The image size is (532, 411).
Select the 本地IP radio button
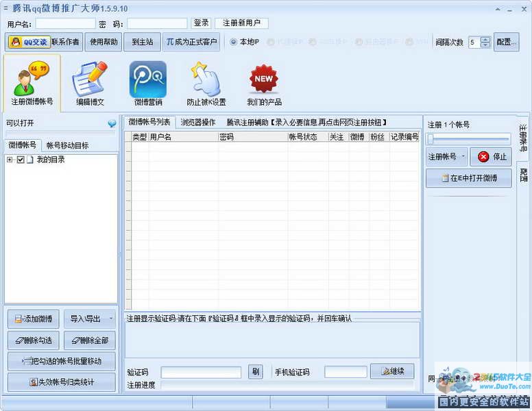[x=233, y=42]
